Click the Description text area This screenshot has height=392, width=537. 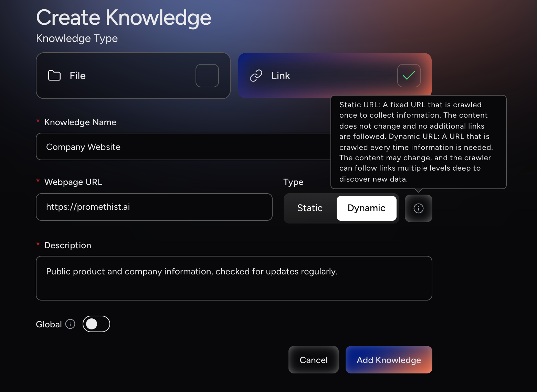click(234, 278)
